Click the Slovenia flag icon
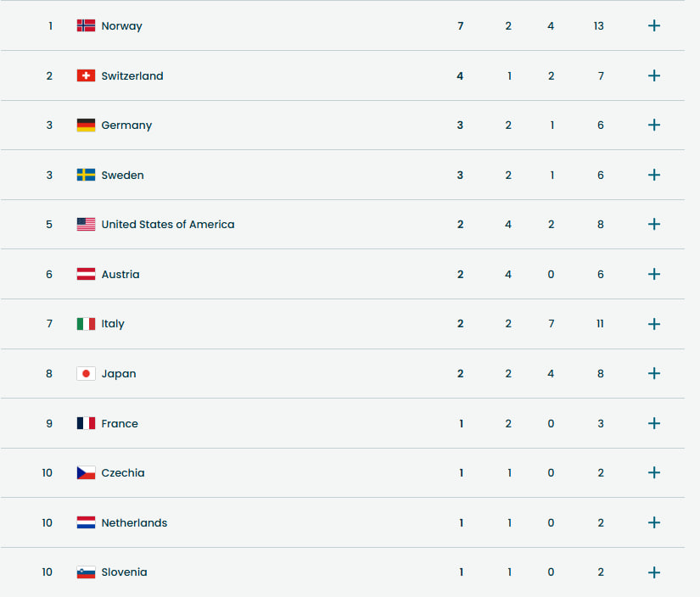The width and height of the screenshot is (700, 597). tap(86, 572)
